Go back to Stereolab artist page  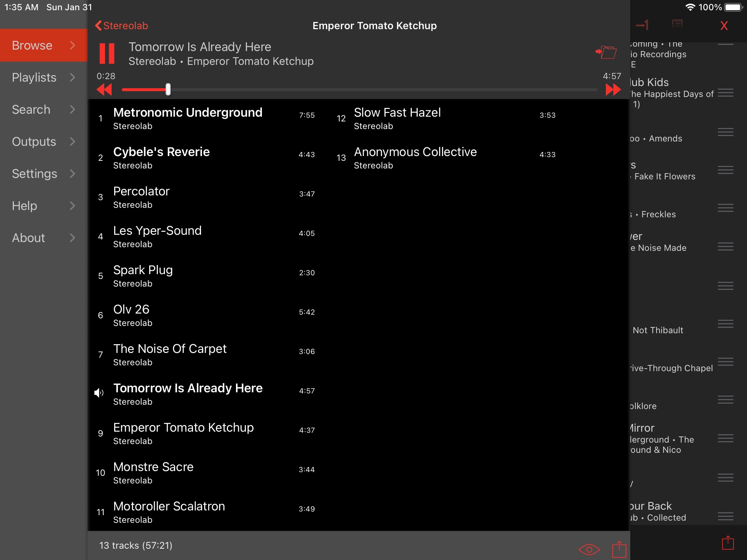pyautogui.click(x=121, y=26)
